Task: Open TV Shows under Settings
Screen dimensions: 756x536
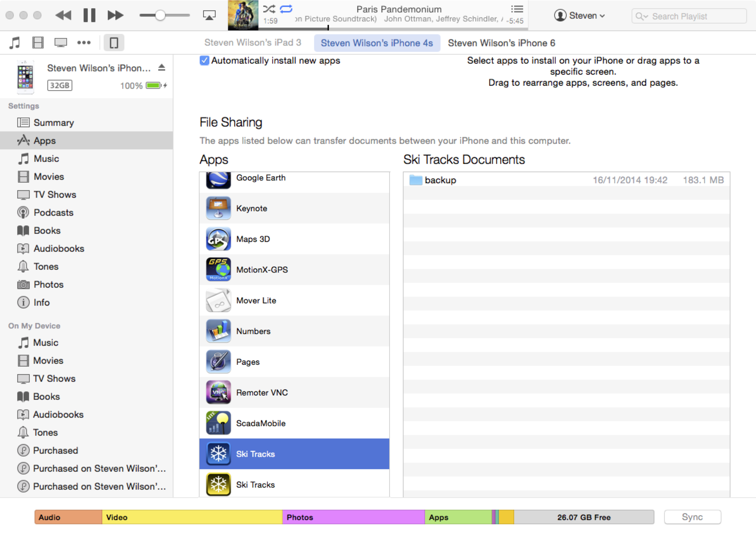Action: [86, 194]
